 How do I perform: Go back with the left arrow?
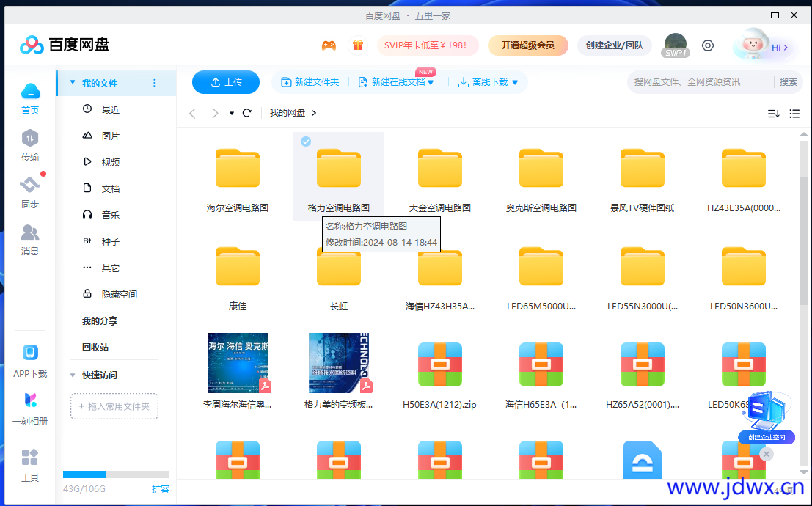coord(193,113)
